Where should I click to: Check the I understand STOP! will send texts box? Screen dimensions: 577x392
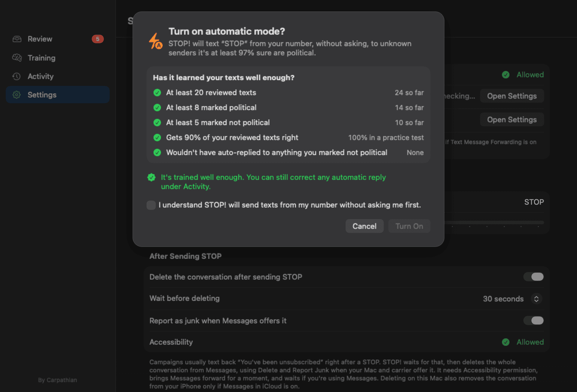[x=151, y=205]
